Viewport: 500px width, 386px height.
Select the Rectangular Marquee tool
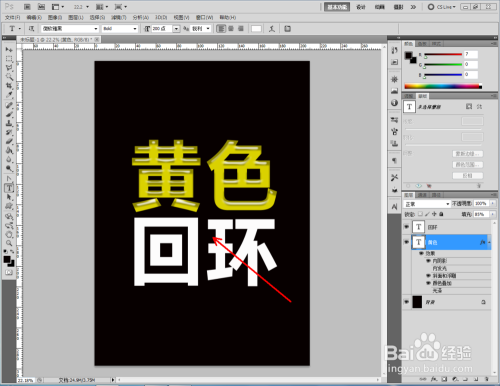click(x=9, y=59)
